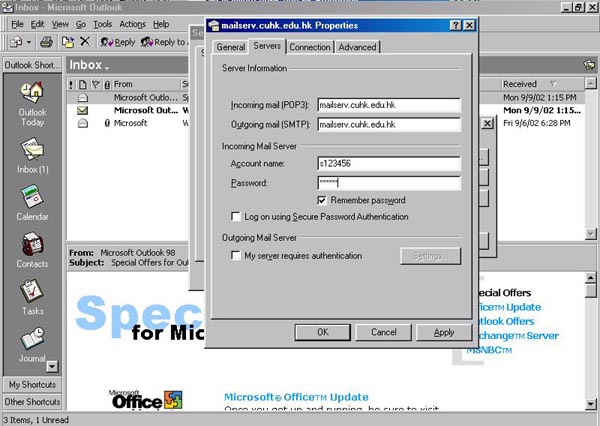
Task: Open the Actions menu
Action: [x=132, y=24]
